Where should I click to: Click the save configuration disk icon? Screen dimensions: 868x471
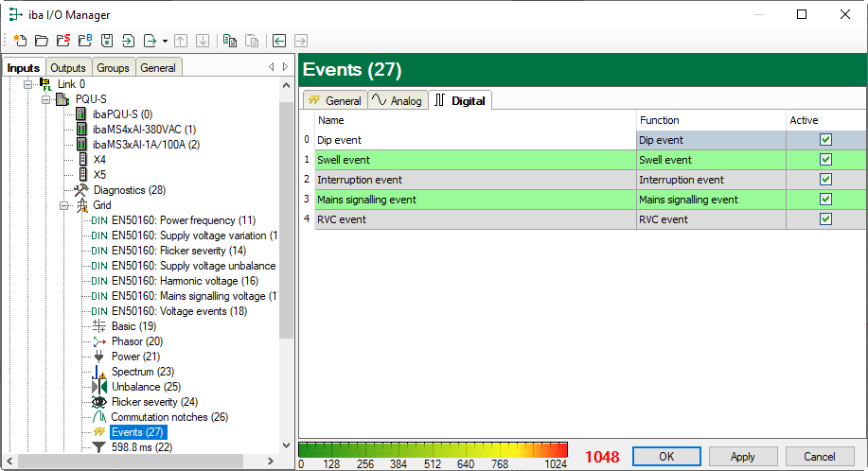coord(107,41)
